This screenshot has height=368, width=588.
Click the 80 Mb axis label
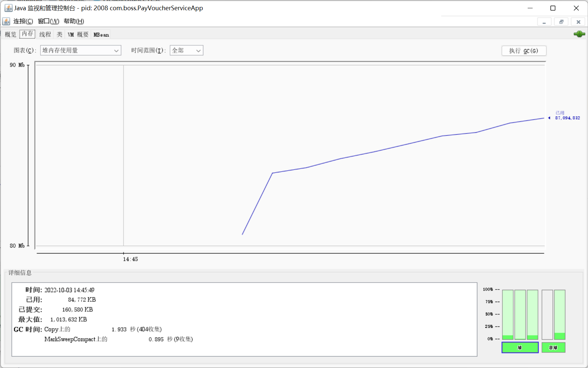[x=17, y=246]
